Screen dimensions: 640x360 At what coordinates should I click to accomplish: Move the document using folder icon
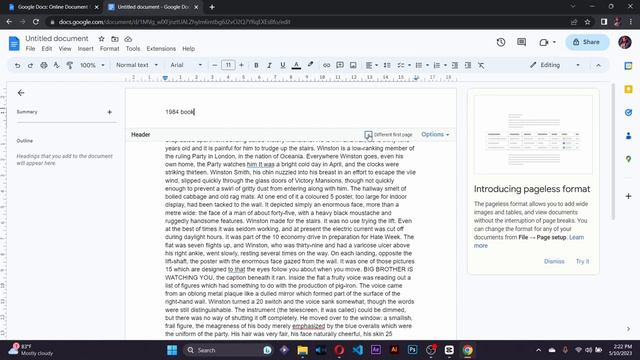[115, 39]
